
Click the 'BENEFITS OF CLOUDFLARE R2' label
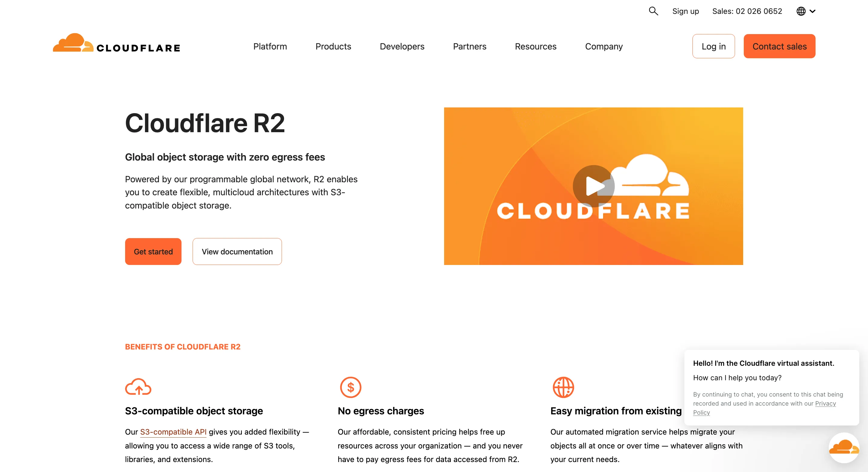tap(183, 346)
